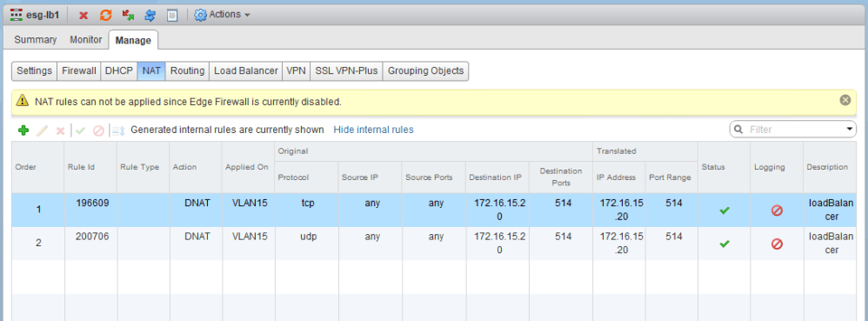Click the NAT rules disabled warning text

pos(188,102)
